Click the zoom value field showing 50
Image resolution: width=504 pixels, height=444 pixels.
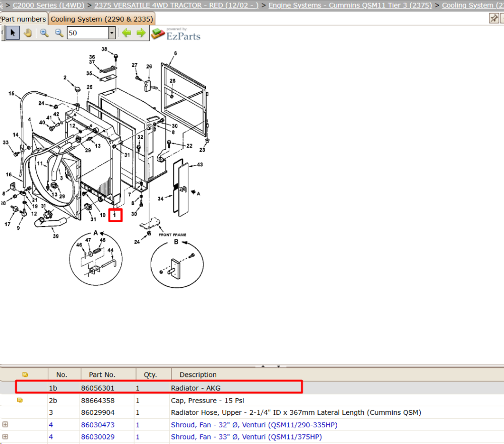pos(88,33)
